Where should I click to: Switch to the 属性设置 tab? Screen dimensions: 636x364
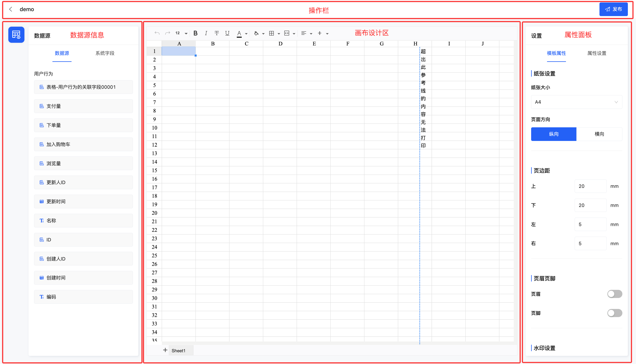point(596,53)
